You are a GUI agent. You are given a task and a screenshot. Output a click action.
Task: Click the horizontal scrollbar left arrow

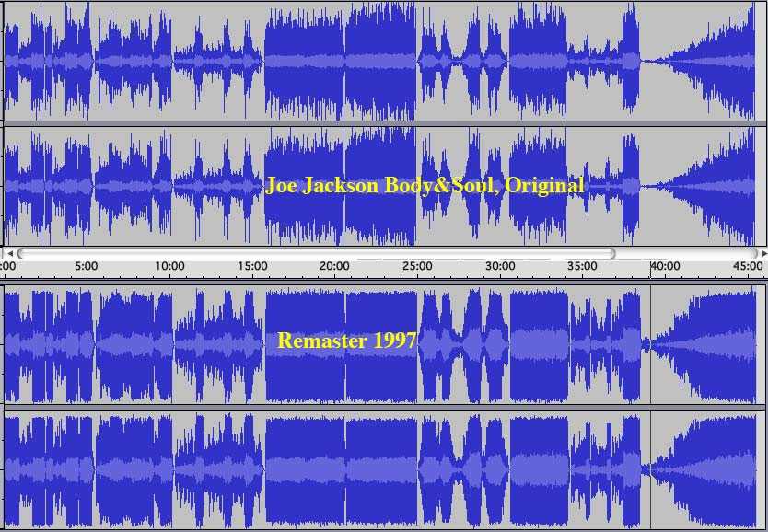[x=9, y=253]
